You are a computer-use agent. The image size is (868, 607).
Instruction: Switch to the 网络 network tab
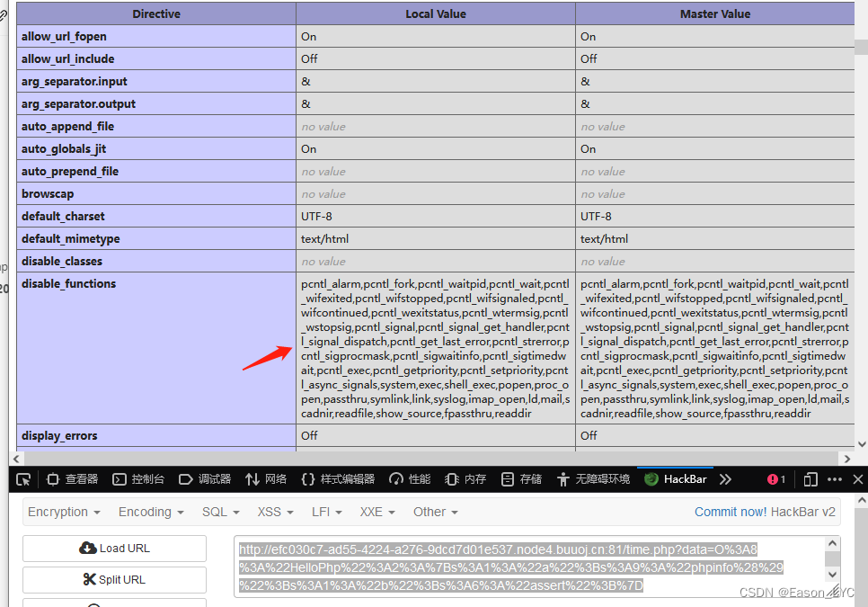click(x=266, y=479)
